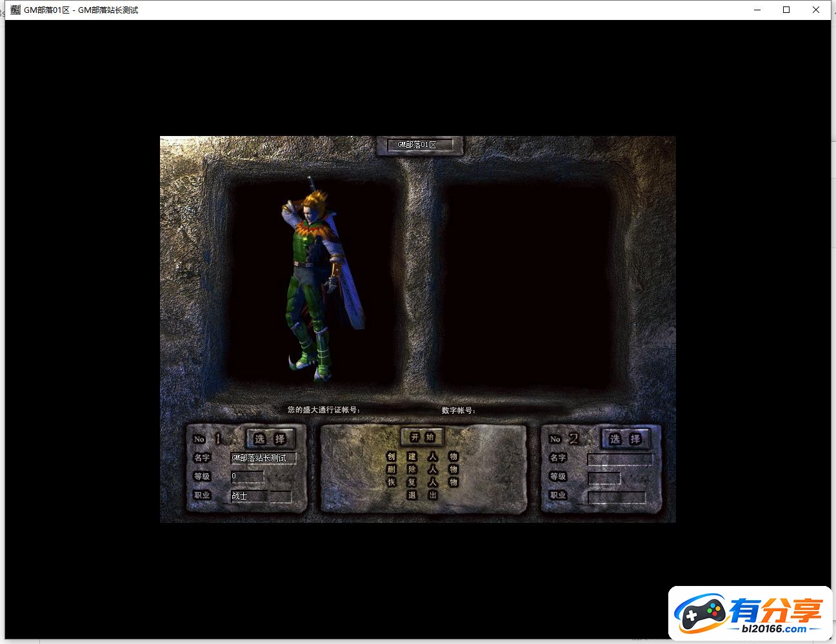Viewport: 836px width, 644px height.
Task: Maximize the game window
Action: coord(786,10)
